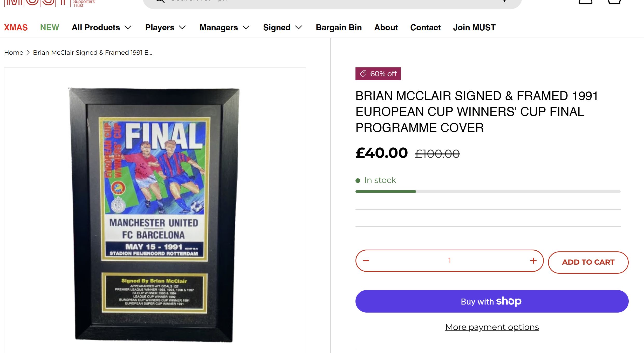The image size is (644, 353).
Task: Click the 60% off discount tag badge
Action: tap(378, 74)
